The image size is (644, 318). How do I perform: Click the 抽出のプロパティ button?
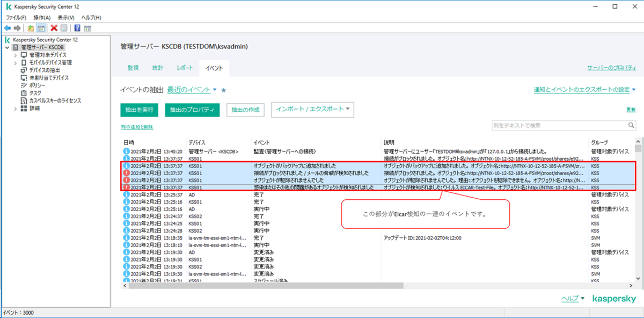192,110
